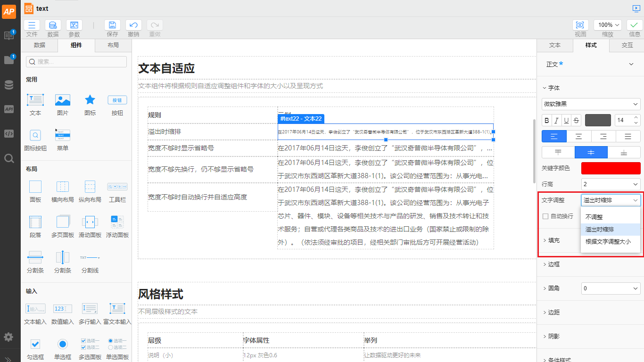Open the font size dropdown showing 14

[627, 120]
